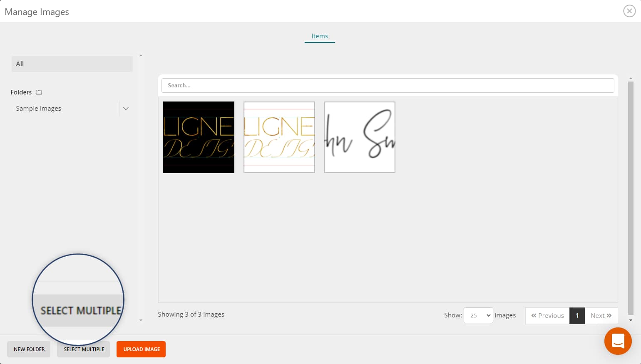Select the black LIGNE DESIGN logo thumbnail
The width and height of the screenshot is (641, 364).
199,137
